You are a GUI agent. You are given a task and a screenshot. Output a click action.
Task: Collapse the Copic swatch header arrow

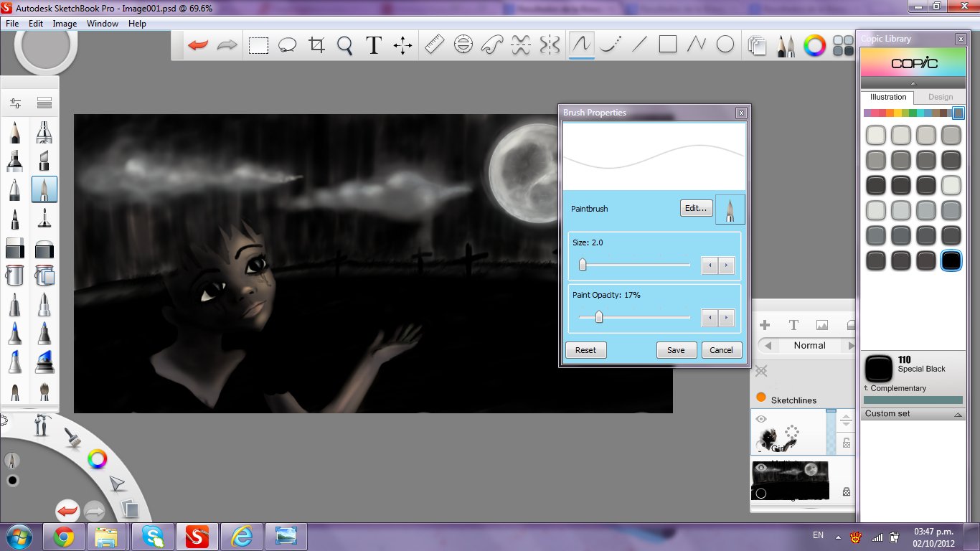pyautogui.click(x=913, y=83)
